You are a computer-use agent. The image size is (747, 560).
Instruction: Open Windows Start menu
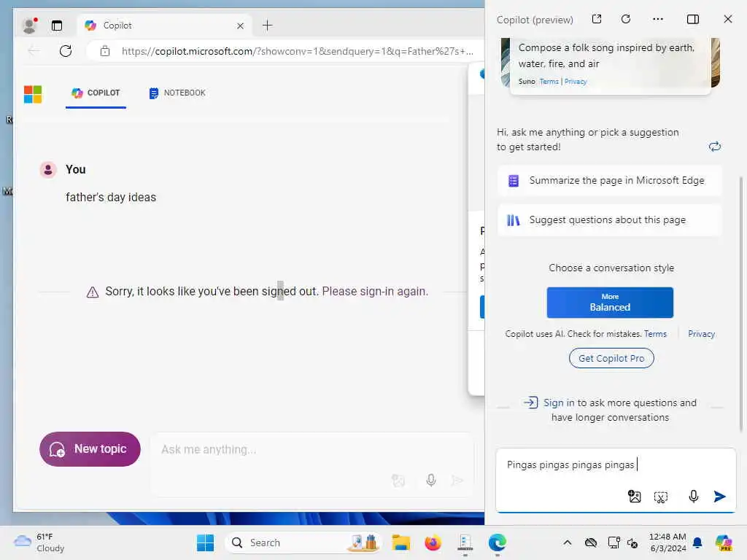tap(205, 542)
